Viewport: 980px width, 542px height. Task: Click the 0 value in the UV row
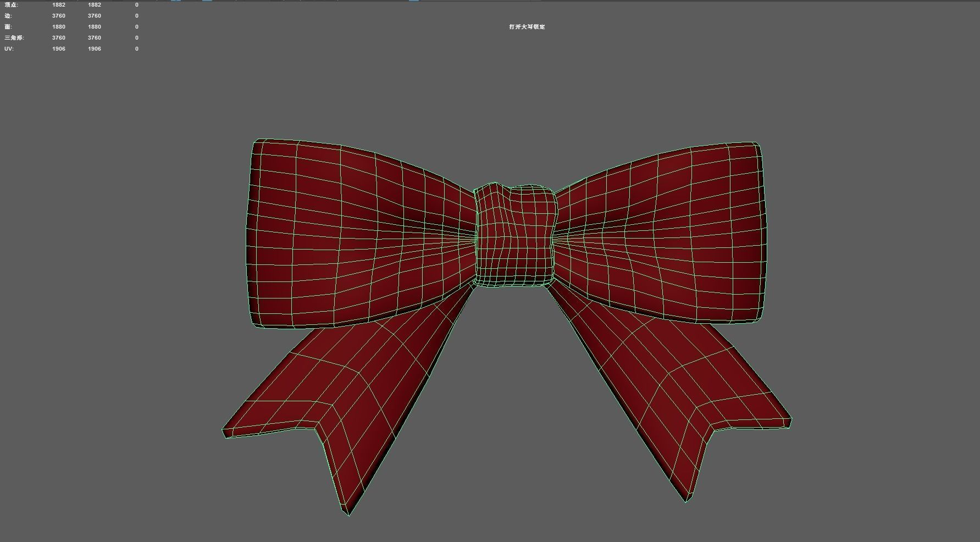click(137, 49)
